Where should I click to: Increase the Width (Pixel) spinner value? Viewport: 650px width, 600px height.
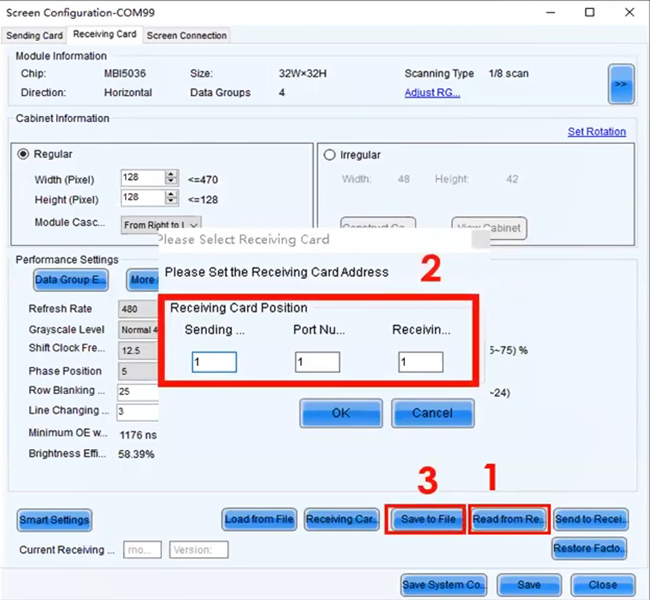pyautogui.click(x=171, y=173)
